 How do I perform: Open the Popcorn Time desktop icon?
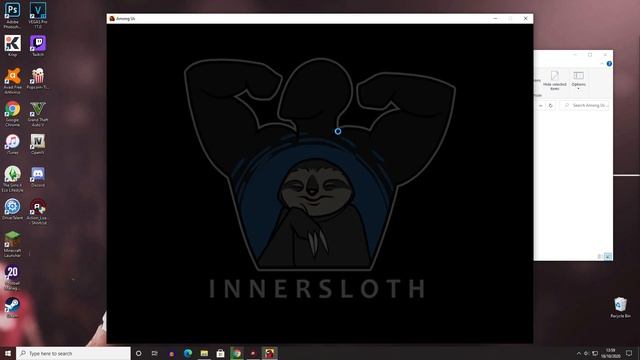coord(38,78)
